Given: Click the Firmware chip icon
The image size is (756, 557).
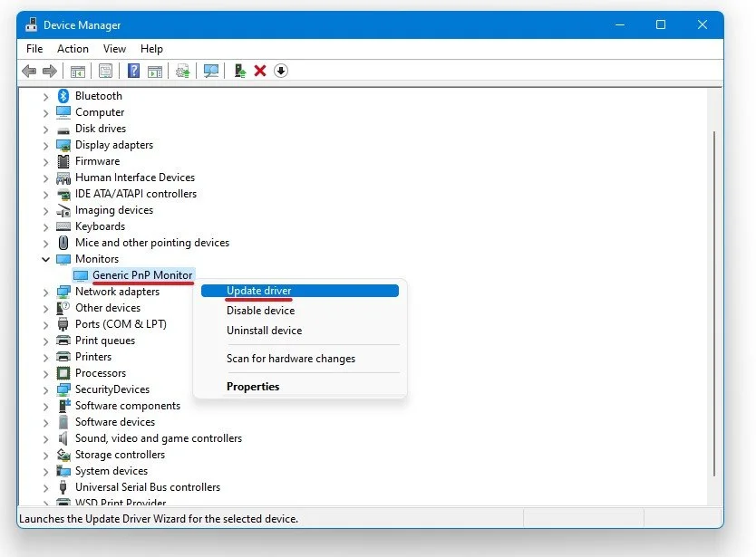Looking at the screenshot, I should pyautogui.click(x=63, y=161).
